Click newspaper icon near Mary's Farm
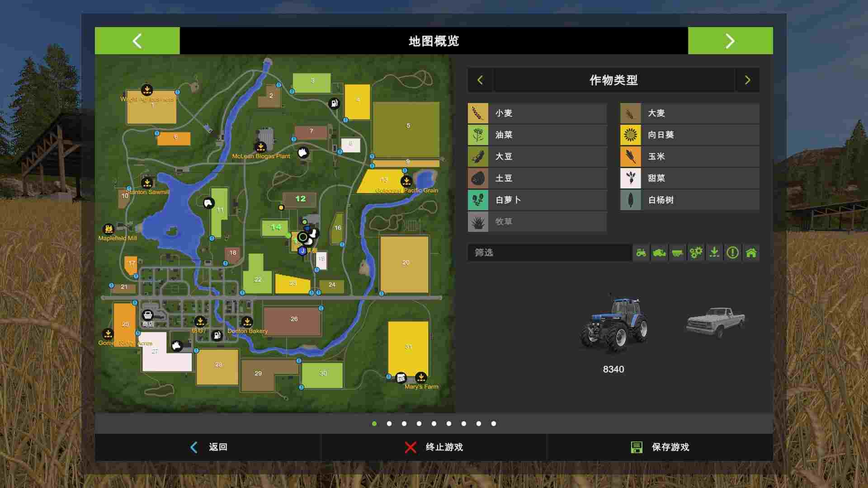This screenshot has height=488, width=868. [x=401, y=378]
